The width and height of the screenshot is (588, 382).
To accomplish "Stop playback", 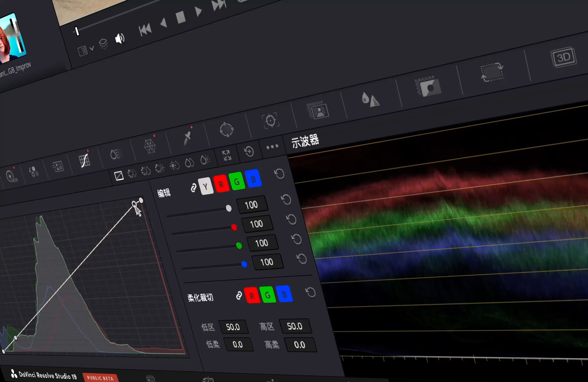I will (181, 17).
